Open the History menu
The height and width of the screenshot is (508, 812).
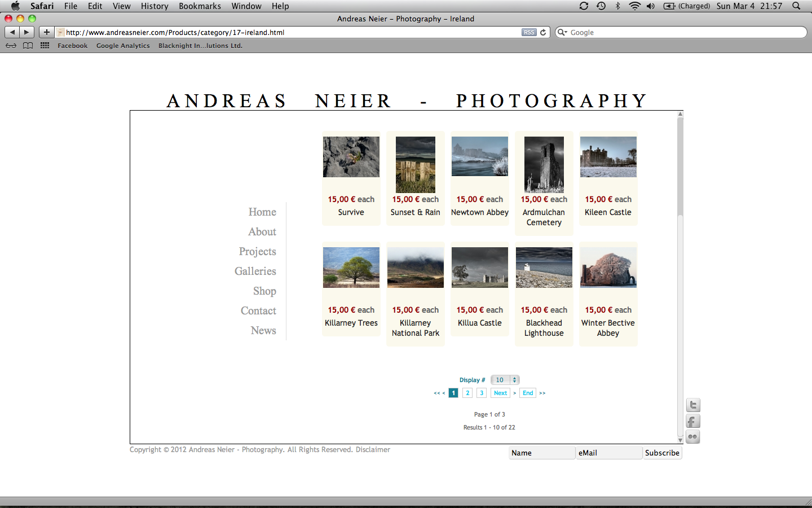(155, 6)
